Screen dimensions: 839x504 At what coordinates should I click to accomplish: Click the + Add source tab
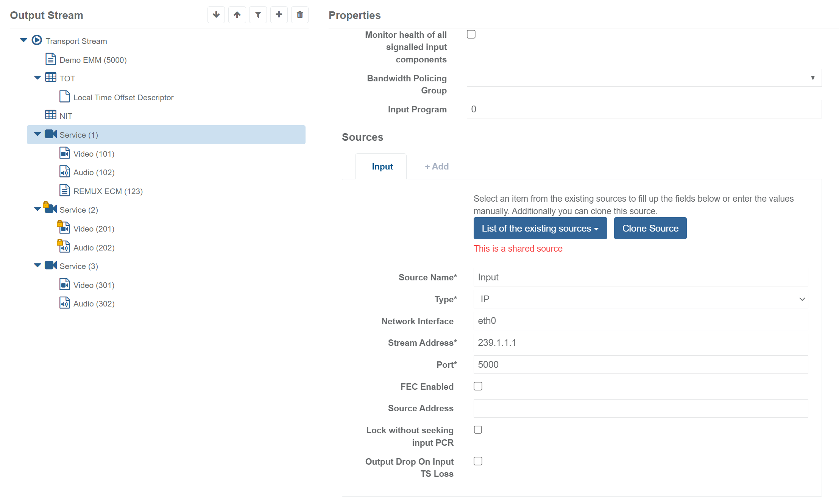coord(437,166)
